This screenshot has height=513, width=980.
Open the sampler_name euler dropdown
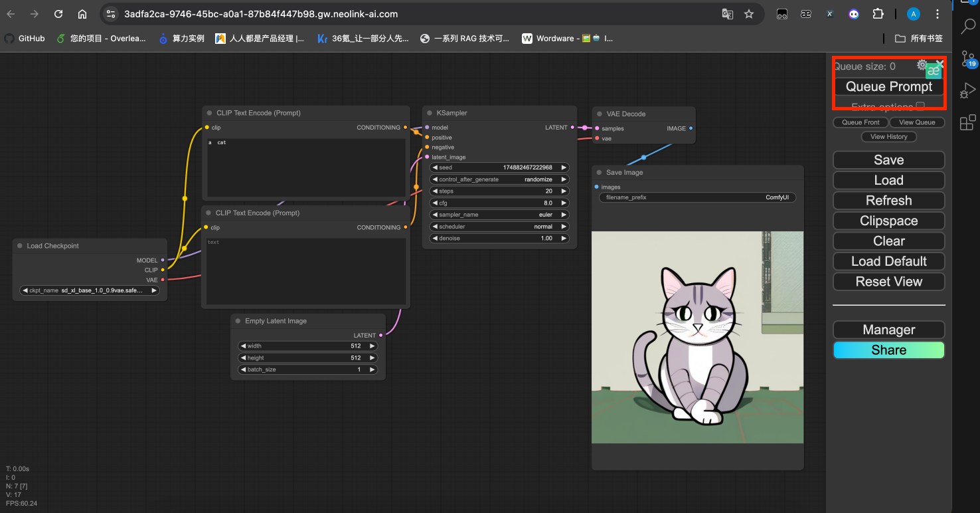(499, 215)
